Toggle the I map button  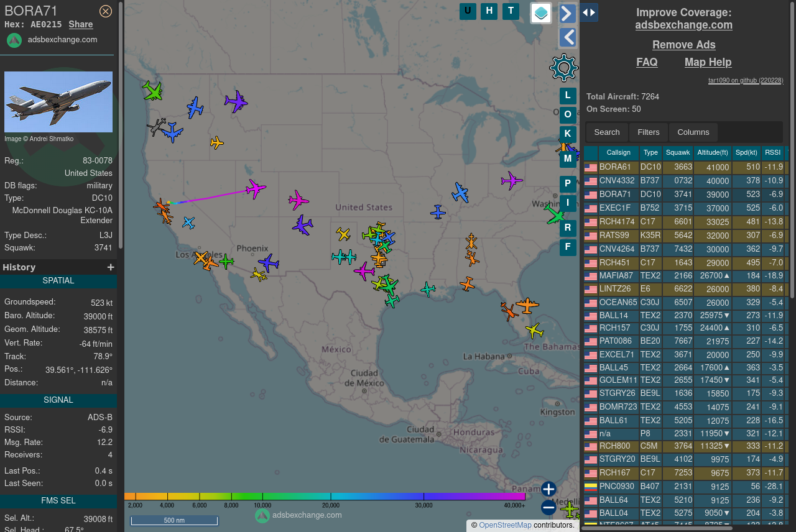(x=568, y=203)
